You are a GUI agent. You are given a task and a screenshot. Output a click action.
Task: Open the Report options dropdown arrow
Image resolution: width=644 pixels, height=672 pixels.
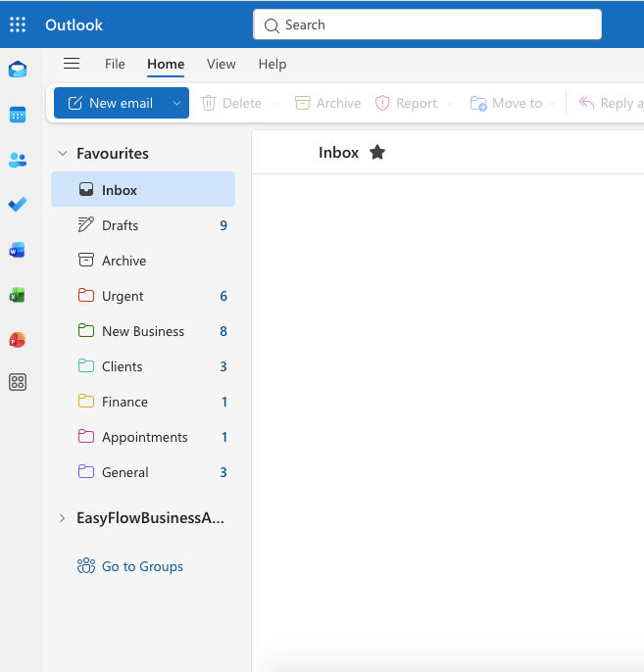pos(450,103)
